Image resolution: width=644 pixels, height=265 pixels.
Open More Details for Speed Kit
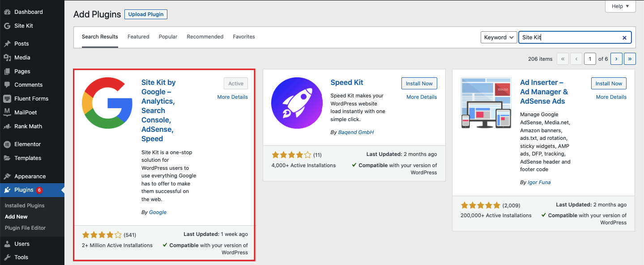pos(422,97)
